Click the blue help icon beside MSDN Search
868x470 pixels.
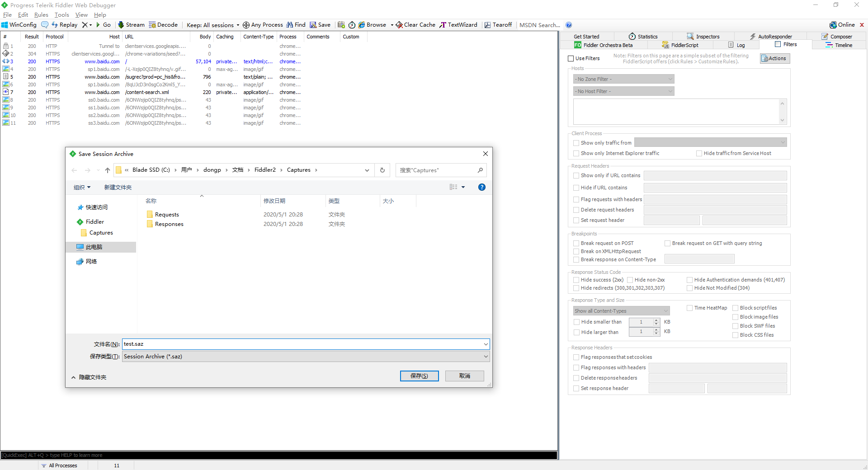click(x=569, y=25)
